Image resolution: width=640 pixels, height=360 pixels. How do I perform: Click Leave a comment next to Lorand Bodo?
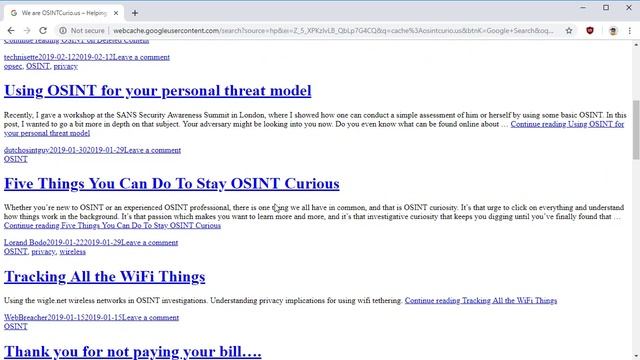[x=149, y=242]
